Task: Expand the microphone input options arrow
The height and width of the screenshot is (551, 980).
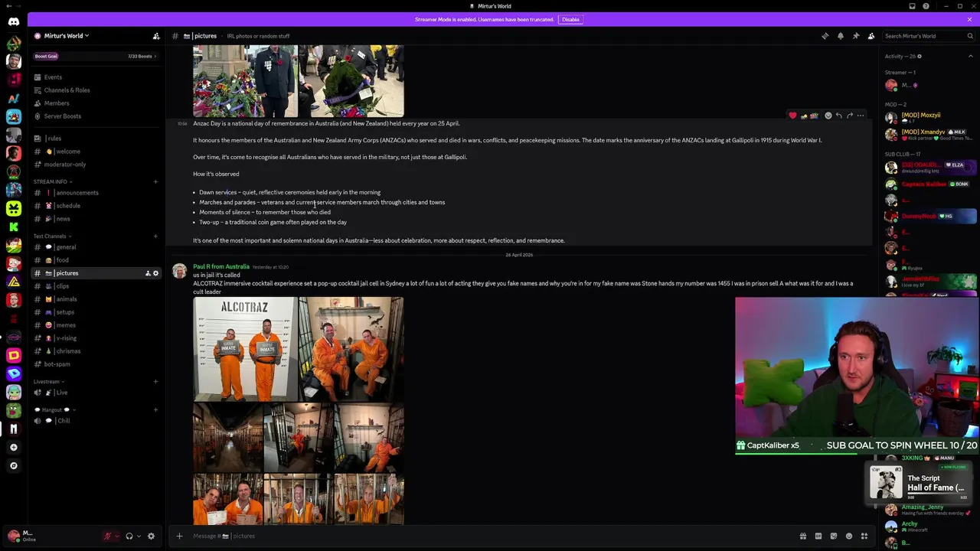Action: point(116,536)
